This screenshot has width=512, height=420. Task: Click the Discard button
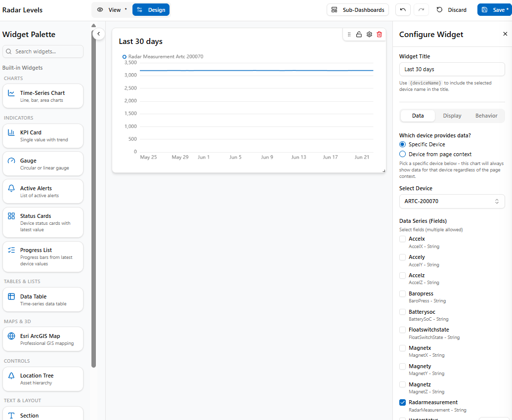pyautogui.click(x=452, y=10)
